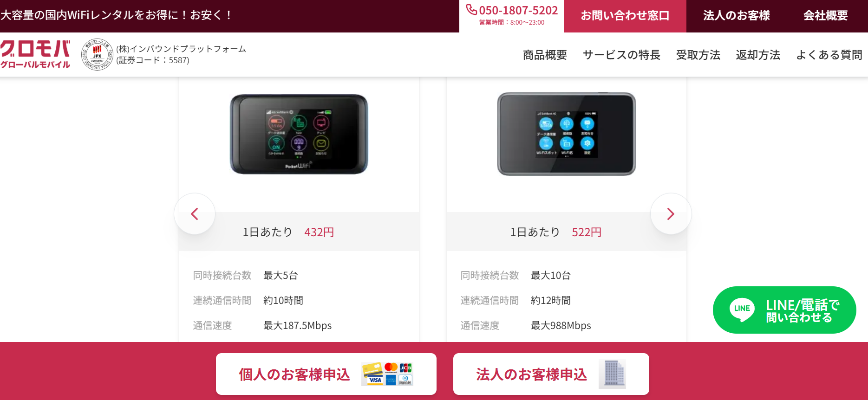Go to サービスの特長 section
868x400 pixels.
pos(621,55)
